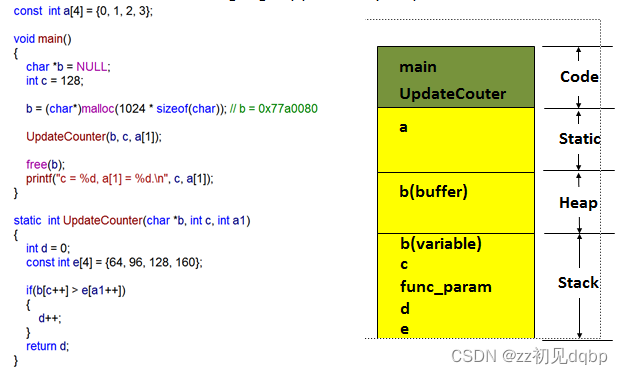Click the 'd++;' statement
Viewport: 623px width, 374px height.
point(50,318)
